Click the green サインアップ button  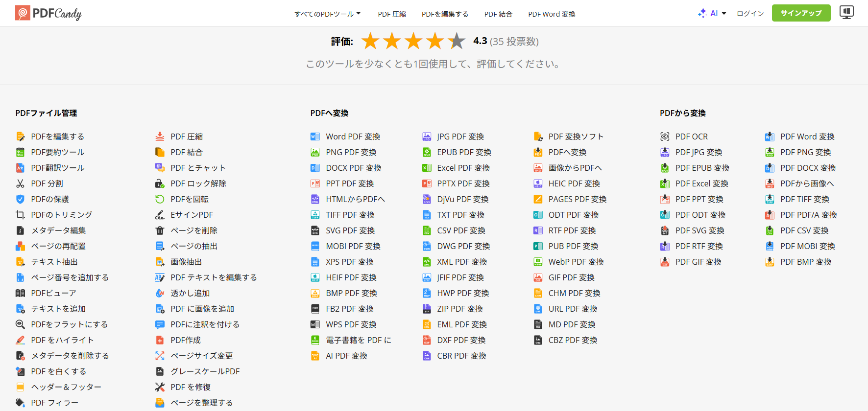point(801,13)
